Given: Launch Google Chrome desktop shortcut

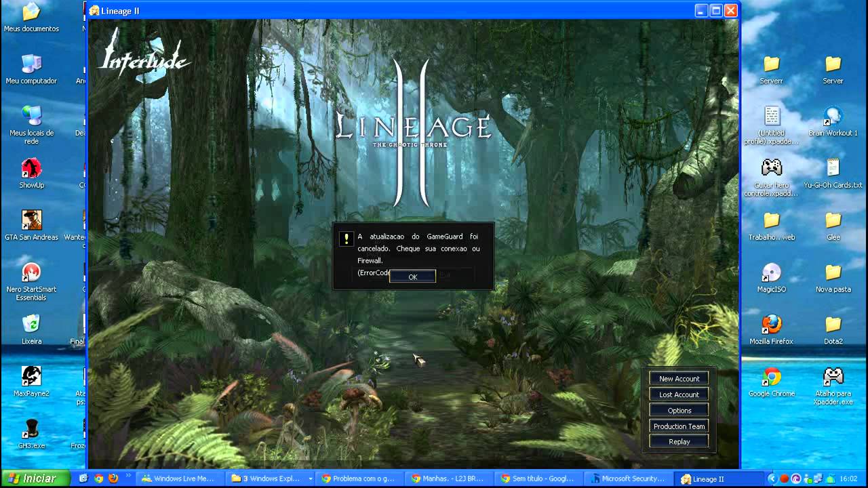Looking at the screenshot, I should coord(771,382).
